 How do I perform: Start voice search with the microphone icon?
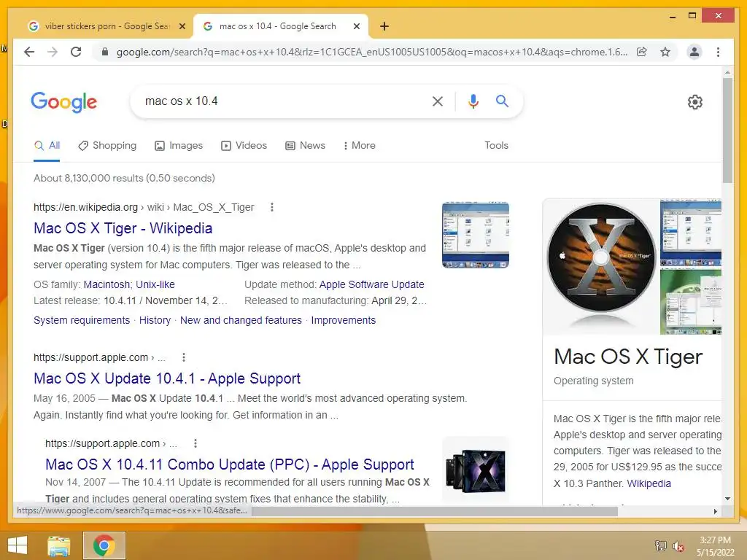[x=473, y=101]
